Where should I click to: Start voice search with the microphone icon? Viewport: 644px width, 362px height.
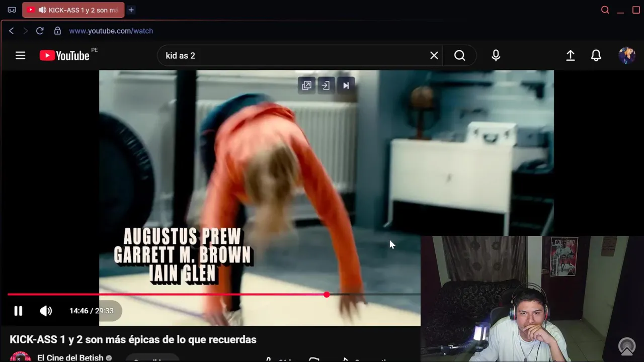(496, 55)
